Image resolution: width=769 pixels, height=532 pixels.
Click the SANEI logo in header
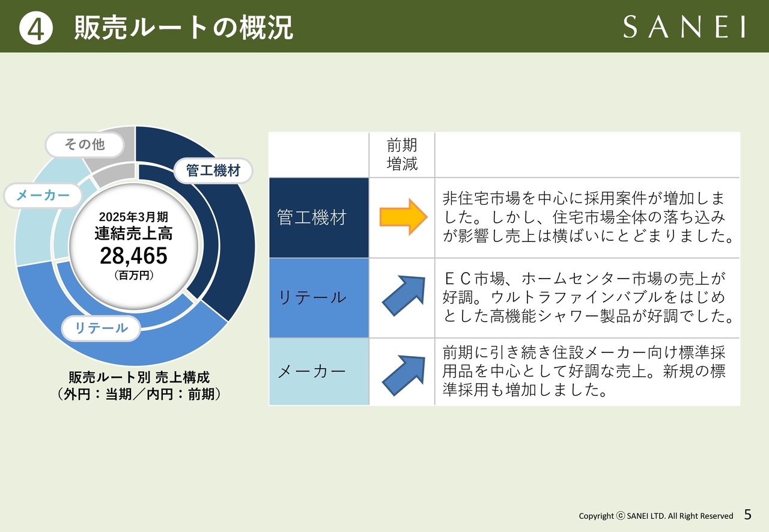click(684, 27)
